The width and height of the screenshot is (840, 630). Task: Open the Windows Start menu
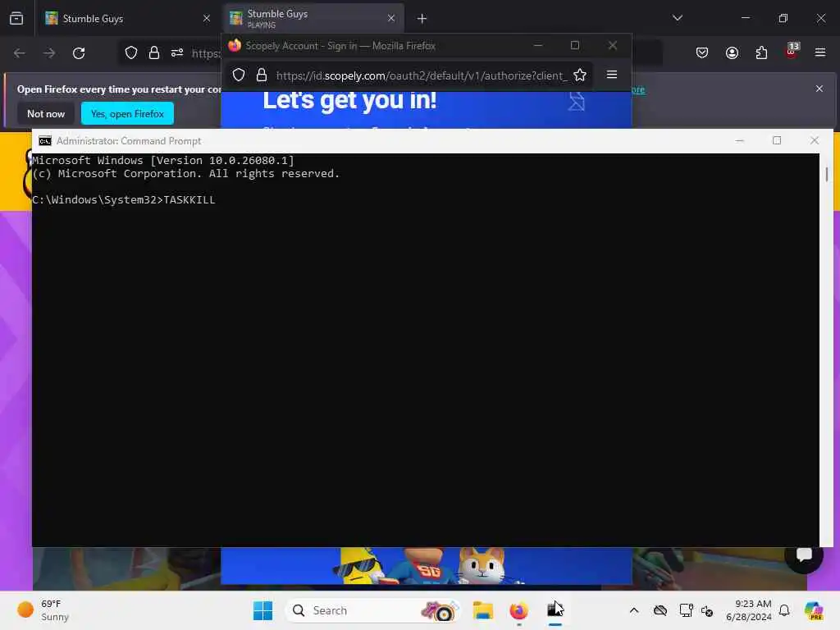[262, 610]
